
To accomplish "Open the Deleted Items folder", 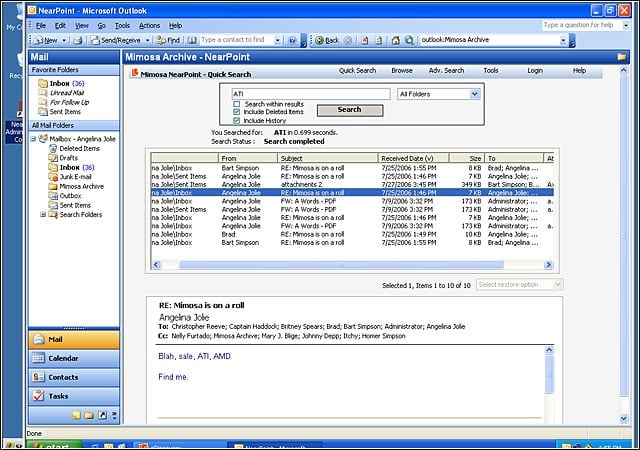I will [x=80, y=148].
